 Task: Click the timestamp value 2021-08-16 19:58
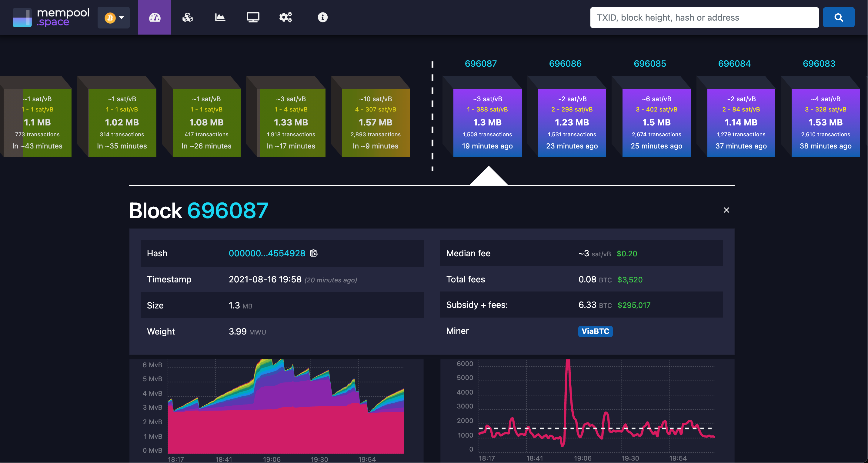(265, 279)
